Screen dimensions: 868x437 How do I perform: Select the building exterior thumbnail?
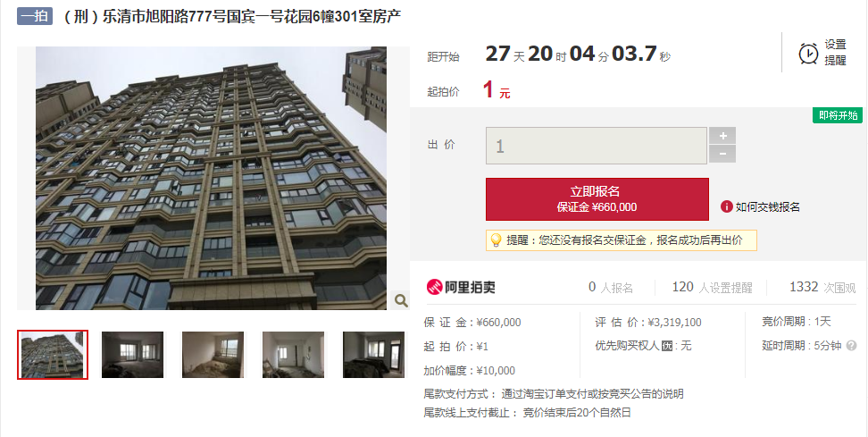click(x=53, y=355)
